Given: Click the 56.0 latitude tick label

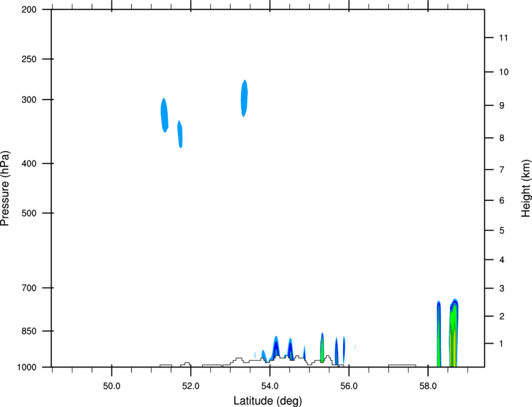Looking at the screenshot, I should (x=349, y=386).
